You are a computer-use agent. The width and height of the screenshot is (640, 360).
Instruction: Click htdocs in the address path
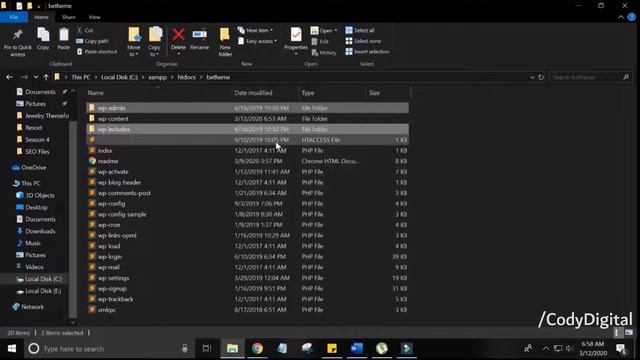pos(187,77)
